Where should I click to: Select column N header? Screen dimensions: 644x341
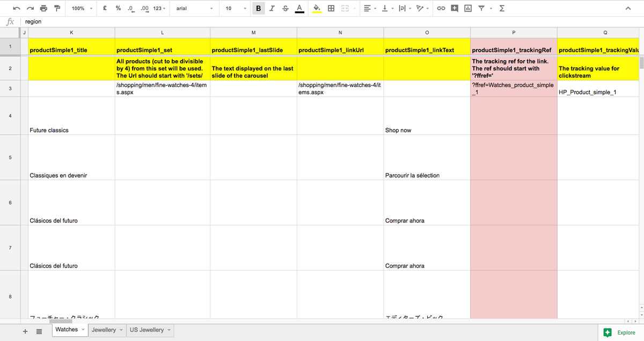click(x=340, y=33)
